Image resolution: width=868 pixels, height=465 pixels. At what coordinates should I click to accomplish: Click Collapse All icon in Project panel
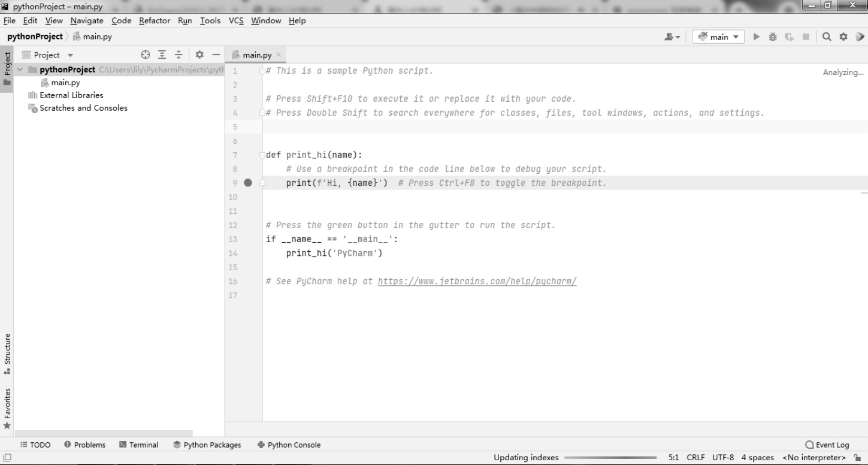pyautogui.click(x=178, y=55)
